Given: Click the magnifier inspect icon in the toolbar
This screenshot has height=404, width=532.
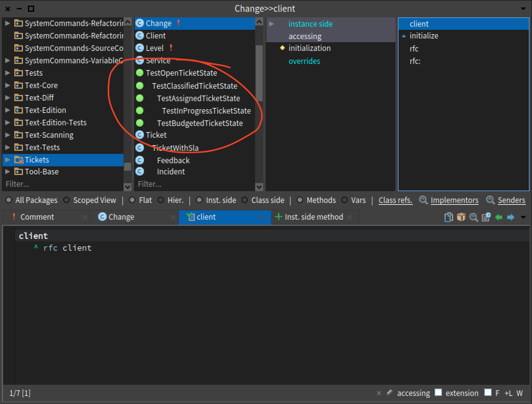Looking at the screenshot, I should point(473,217).
